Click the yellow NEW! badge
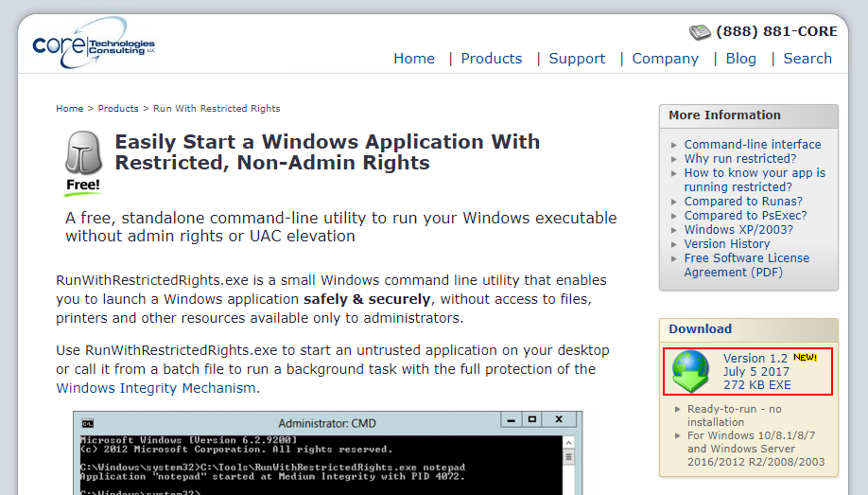Screen dimensions: 868x495 [805, 358]
